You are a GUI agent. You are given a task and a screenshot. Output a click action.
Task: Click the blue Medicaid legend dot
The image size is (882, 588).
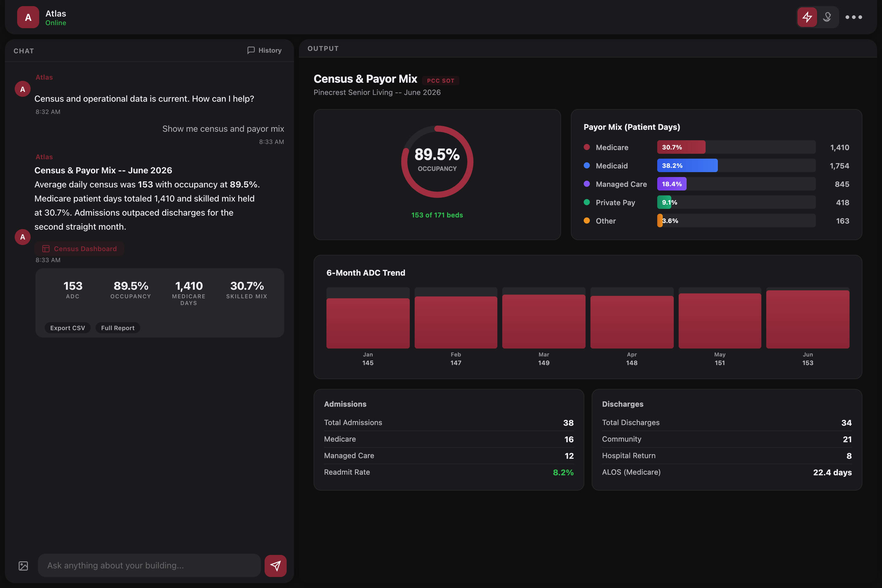[x=587, y=165]
